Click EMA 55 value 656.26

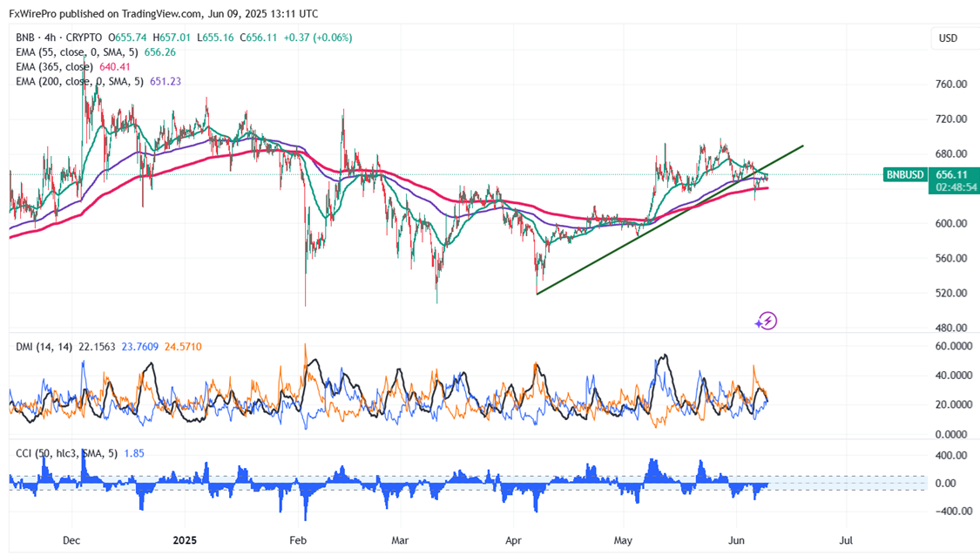pos(160,52)
